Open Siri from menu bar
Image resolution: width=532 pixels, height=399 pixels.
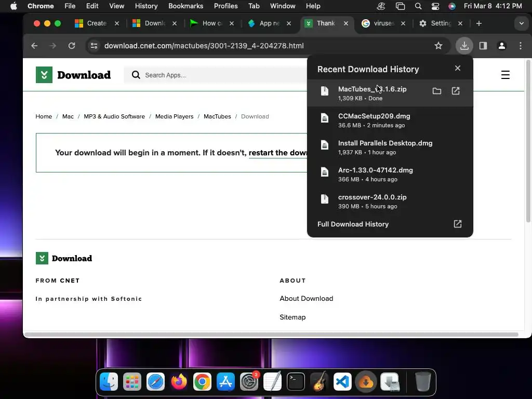452,6
